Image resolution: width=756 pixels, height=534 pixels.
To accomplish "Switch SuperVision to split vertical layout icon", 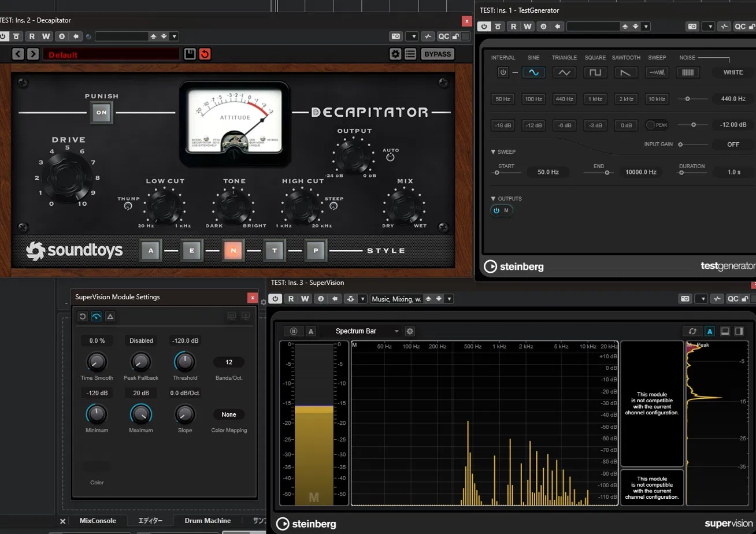I will (x=739, y=331).
